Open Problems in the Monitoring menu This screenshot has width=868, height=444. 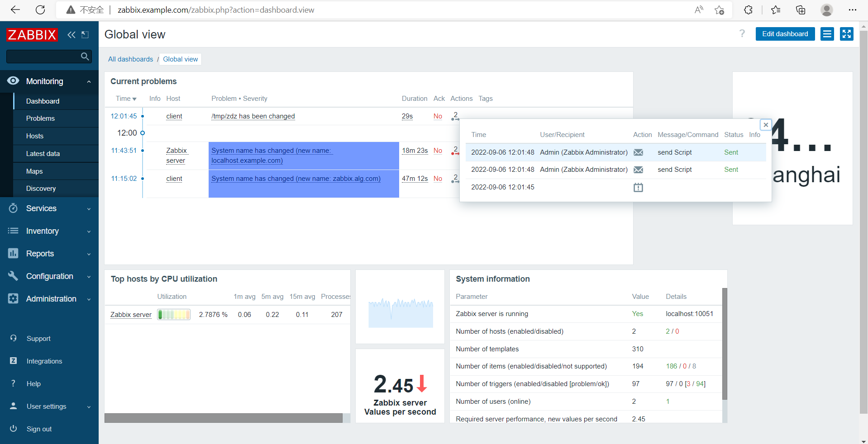[x=56, y=118]
